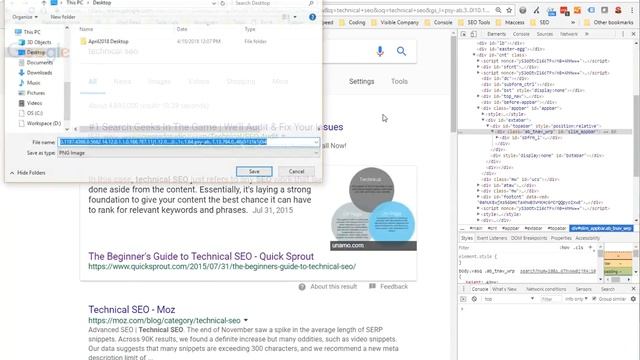640x360 pixels.
Task: Open the Network conditions drawer tab
Action: (x=546, y=289)
